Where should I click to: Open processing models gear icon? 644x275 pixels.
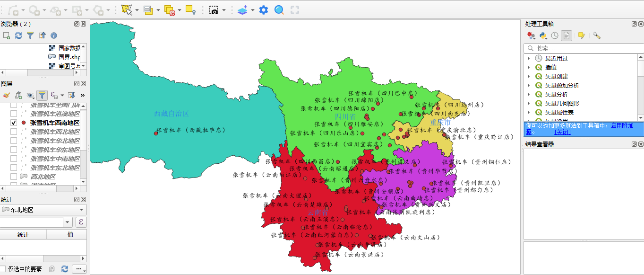point(531,35)
